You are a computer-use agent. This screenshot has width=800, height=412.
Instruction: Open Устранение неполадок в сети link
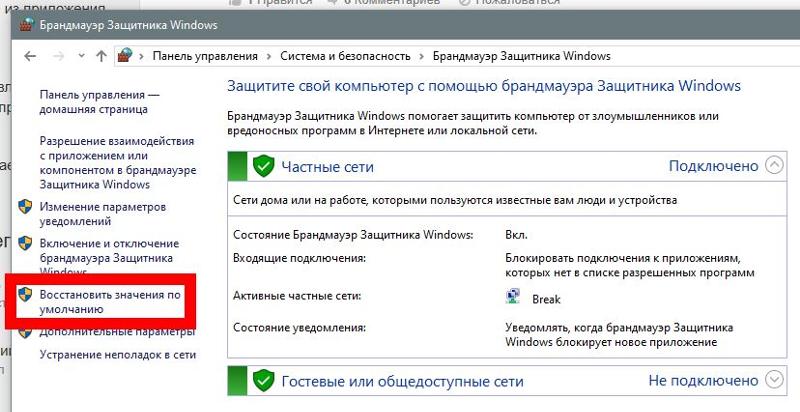click(118, 355)
